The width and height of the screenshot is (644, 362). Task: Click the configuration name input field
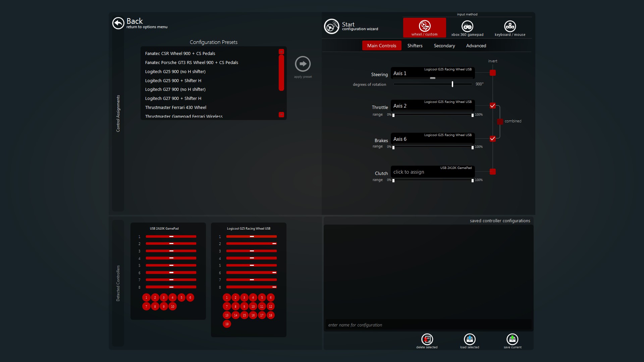(428, 325)
